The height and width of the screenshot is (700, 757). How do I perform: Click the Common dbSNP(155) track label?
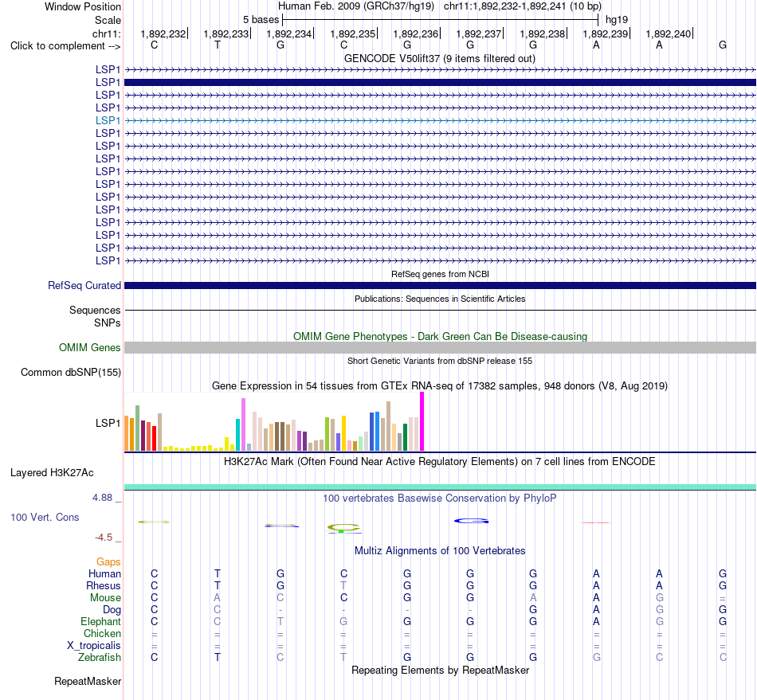coord(71,373)
